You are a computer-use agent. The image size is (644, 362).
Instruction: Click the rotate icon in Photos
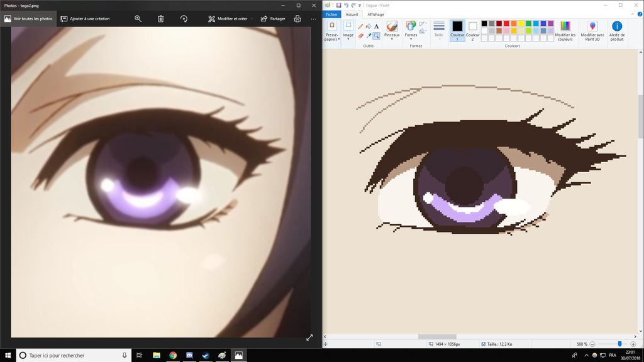pos(184,19)
